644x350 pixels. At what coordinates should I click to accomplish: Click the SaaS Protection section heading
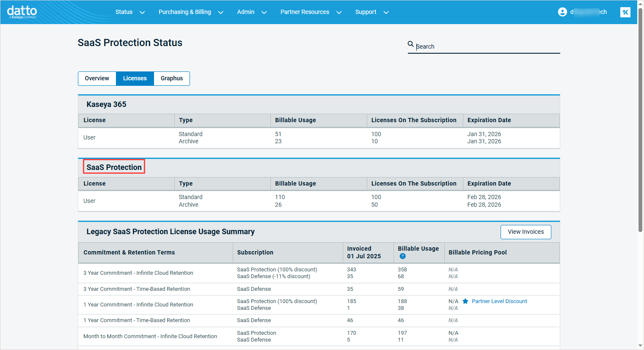point(114,167)
